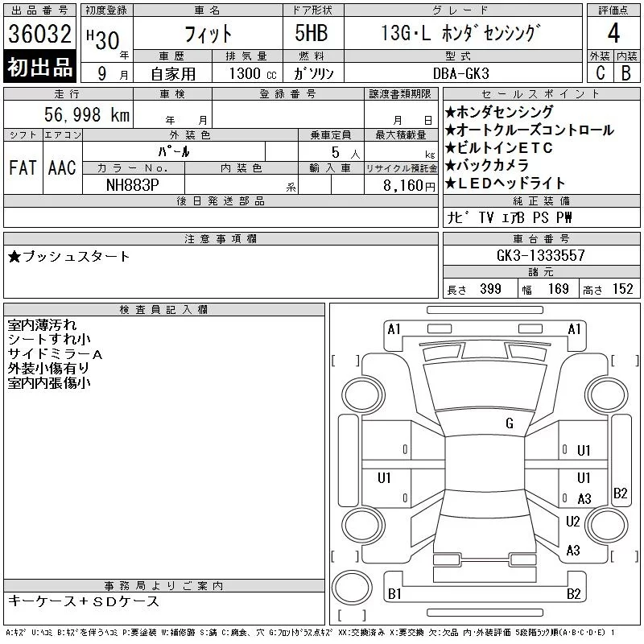Click seating capacity 5 人
The image size is (644, 644).
(x=346, y=153)
